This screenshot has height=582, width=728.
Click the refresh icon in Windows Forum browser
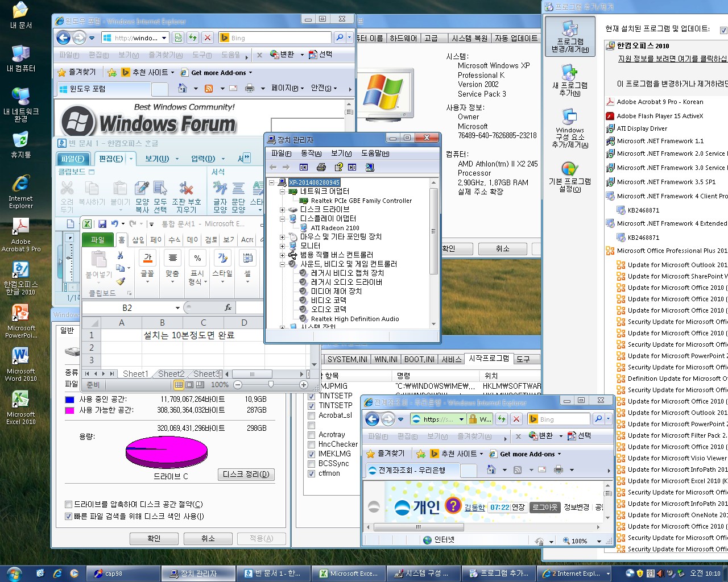pos(193,38)
